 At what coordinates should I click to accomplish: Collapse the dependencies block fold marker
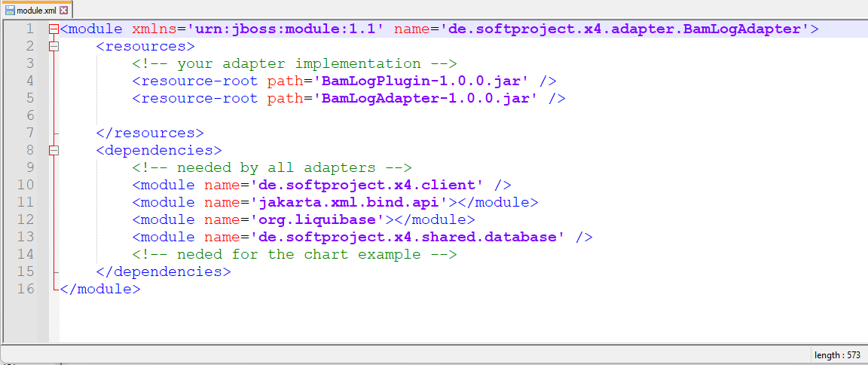coord(53,151)
